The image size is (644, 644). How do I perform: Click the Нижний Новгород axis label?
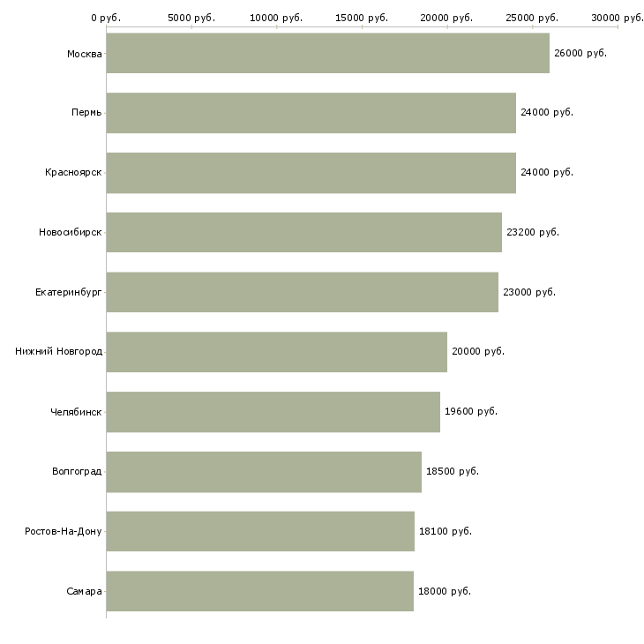[58, 352]
